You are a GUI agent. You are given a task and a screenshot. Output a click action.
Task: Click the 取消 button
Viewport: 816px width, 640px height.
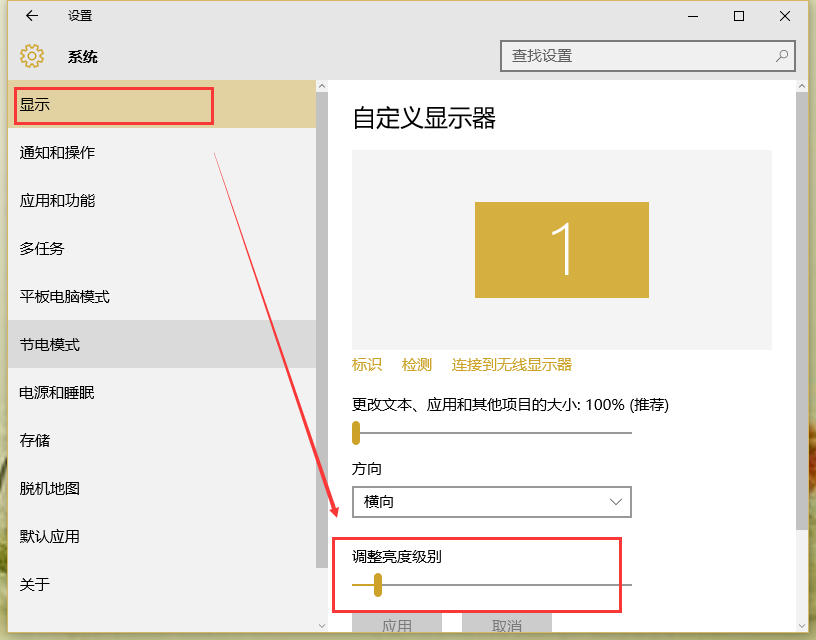[x=507, y=623]
